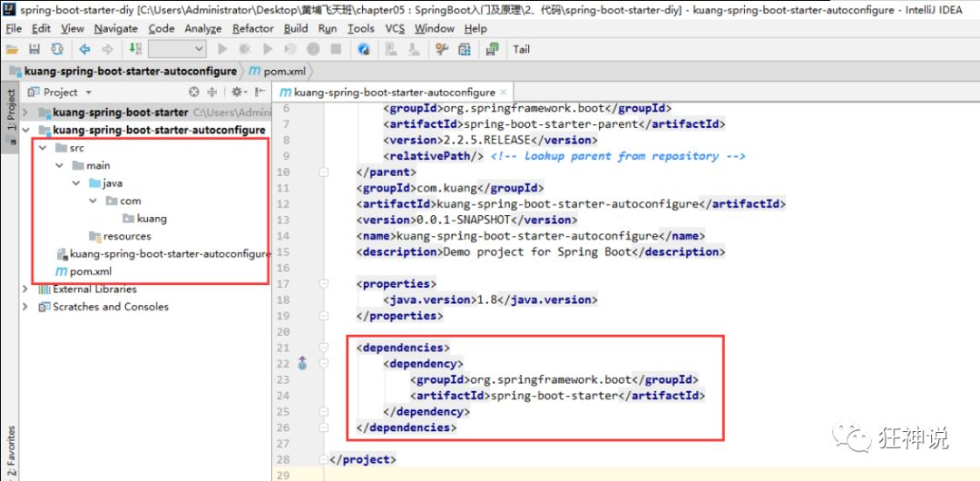Select the kuang-spring-boot-starter-autoconfigure .iml file
Screen dimensions: 980x481
(162, 254)
